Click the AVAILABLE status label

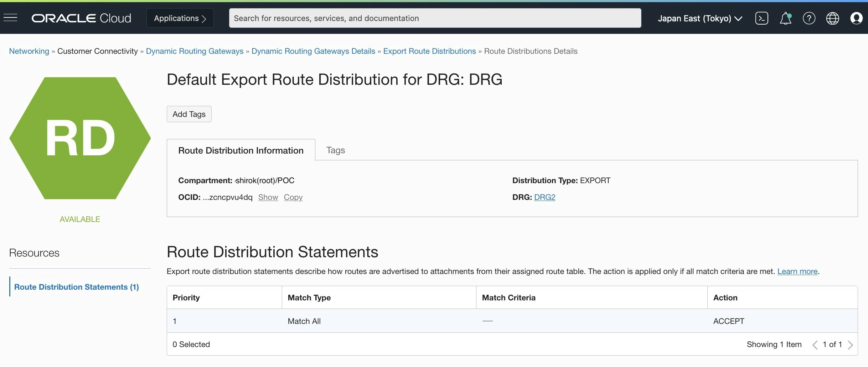pyautogui.click(x=80, y=219)
